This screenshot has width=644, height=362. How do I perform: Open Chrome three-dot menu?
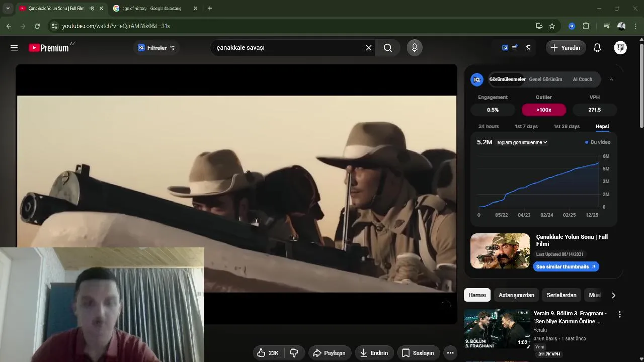tap(636, 26)
